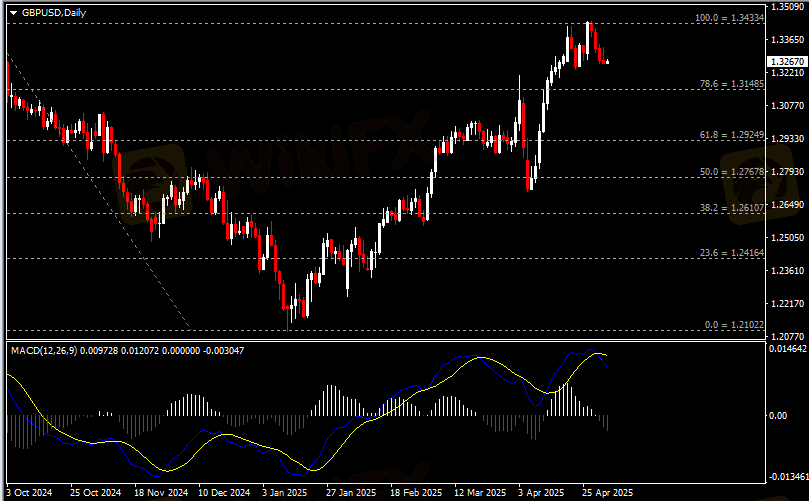809x501 pixels.
Task: Click the 3 Apr 2025 date label
Action: 541,493
